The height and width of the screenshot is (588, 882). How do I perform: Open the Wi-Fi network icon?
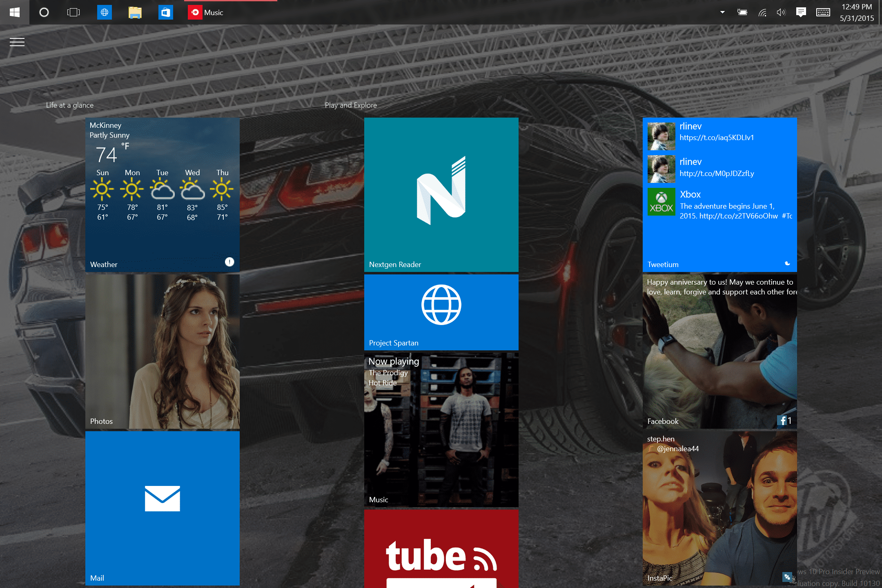(762, 12)
